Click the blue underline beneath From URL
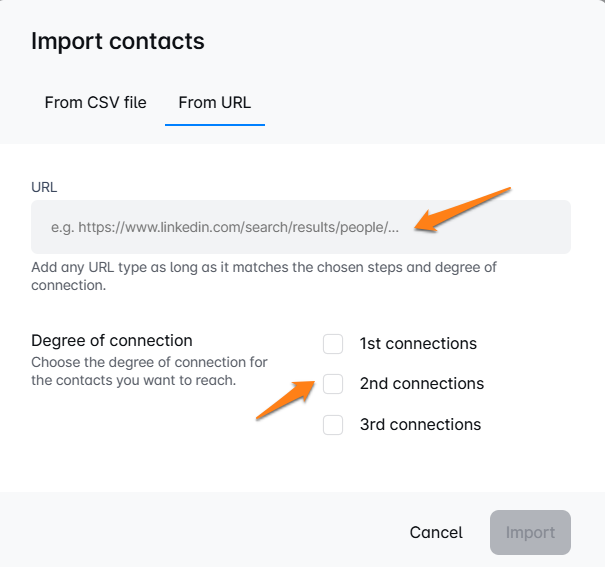Viewport: 605px width, 567px height. point(214,125)
